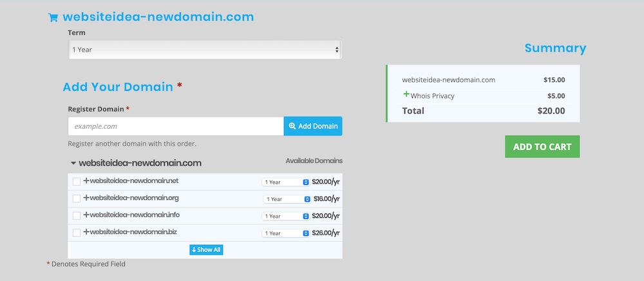This screenshot has width=644, height=281.
Task: Click the $26.00/yr price for .biz
Action: [326, 233]
